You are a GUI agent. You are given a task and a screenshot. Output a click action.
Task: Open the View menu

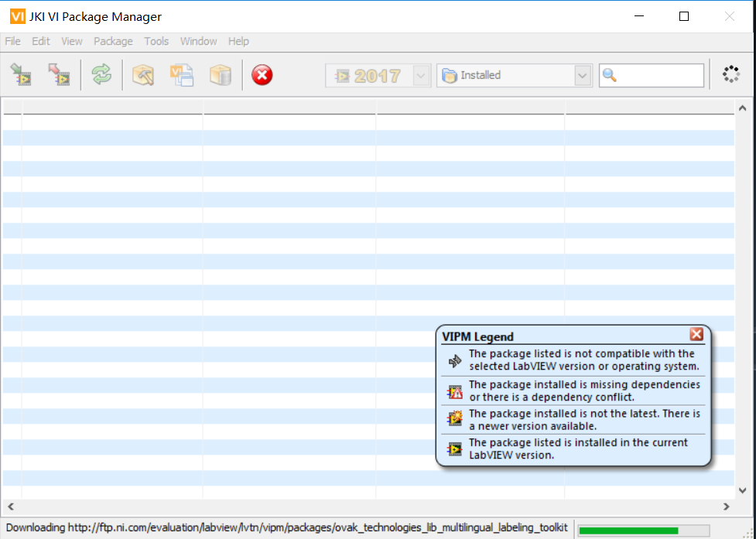(x=72, y=42)
